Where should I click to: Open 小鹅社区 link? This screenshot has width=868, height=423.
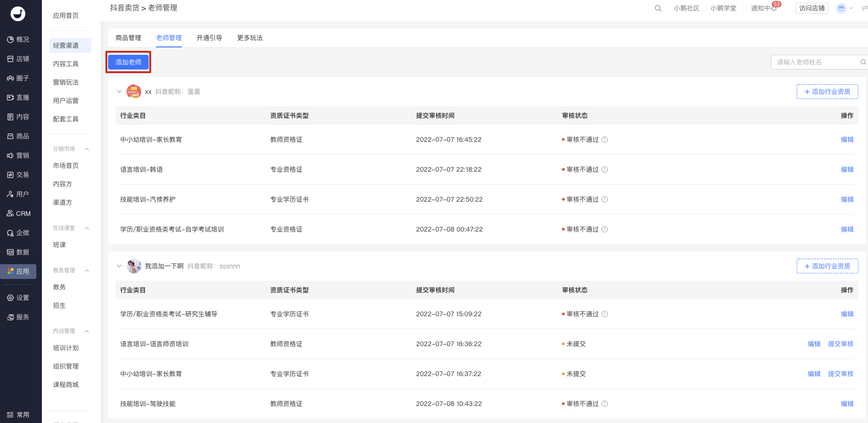(686, 8)
